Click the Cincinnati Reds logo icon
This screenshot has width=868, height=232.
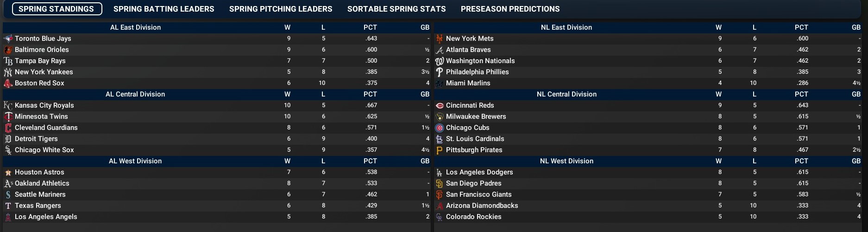(440, 105)
